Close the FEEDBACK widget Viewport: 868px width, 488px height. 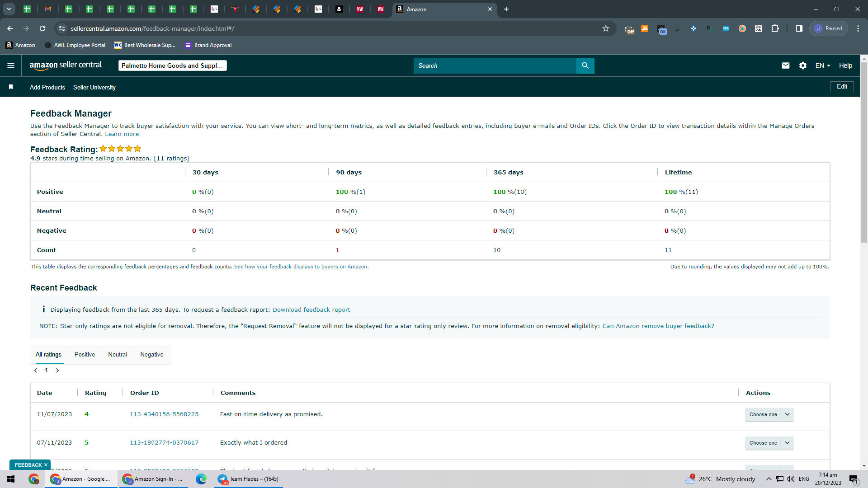tap(46, 465)
